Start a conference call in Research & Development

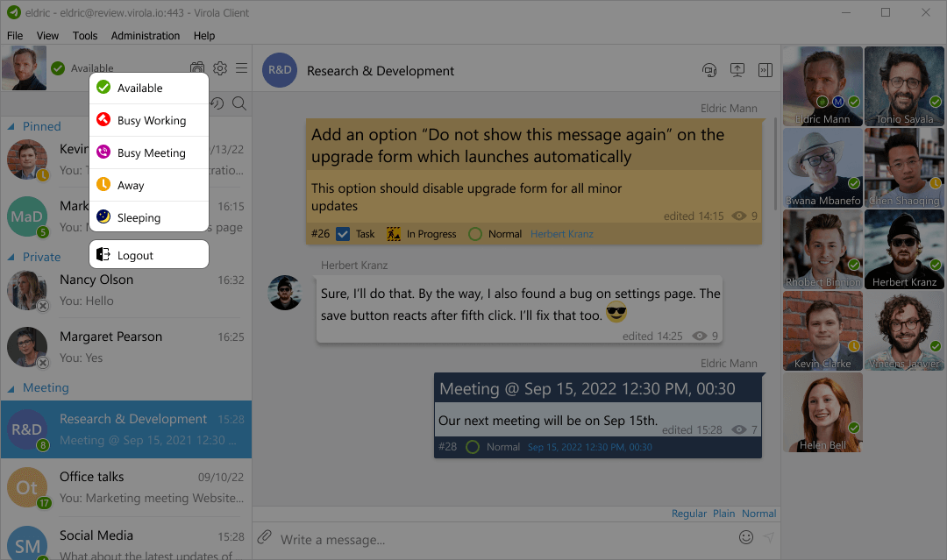pos(709,69)
